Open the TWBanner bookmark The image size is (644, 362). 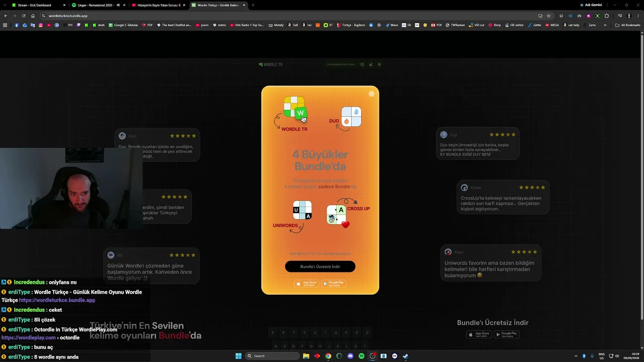point(455,25)
